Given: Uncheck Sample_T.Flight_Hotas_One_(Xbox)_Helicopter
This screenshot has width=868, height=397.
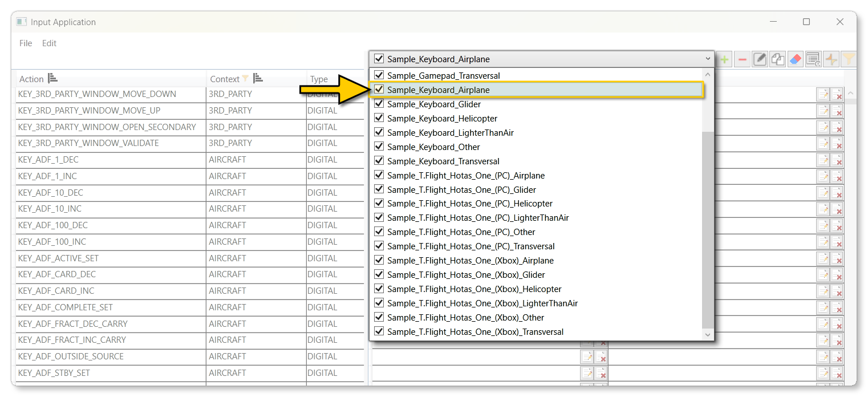Looking at the screenshot, I should [379, 289].
